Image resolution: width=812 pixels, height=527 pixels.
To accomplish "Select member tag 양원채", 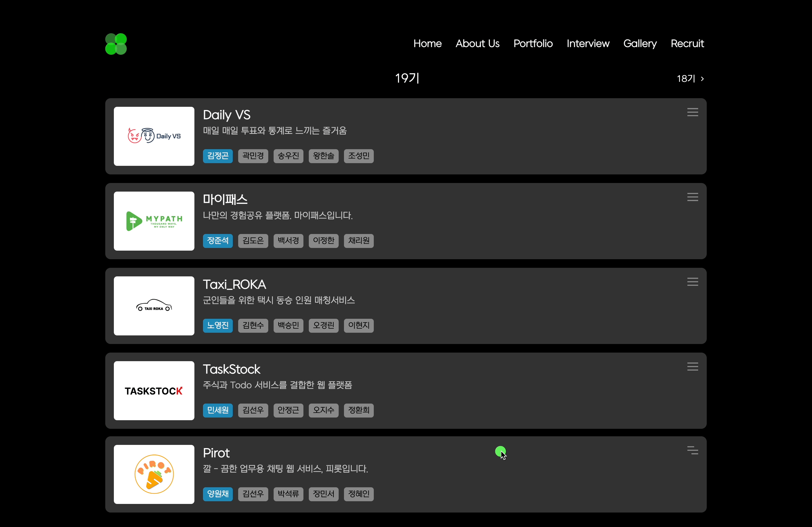I will tap(218, 494).
